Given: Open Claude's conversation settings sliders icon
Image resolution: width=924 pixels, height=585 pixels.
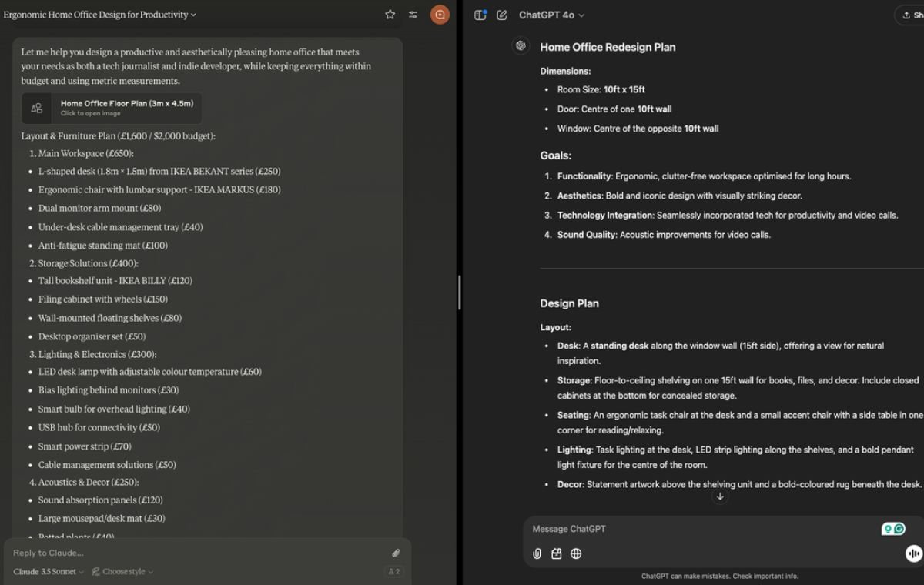Looking at the screenshot, I should click(413, 14).
